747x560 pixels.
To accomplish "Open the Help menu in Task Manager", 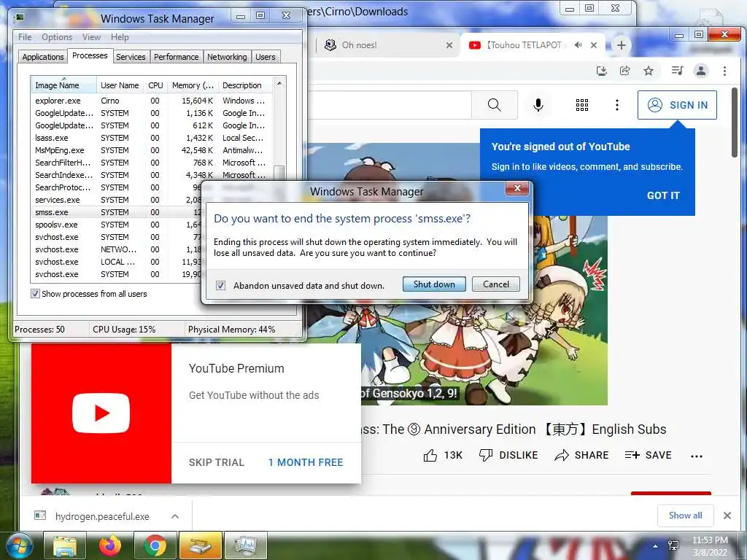I will [x=120, y=37].
